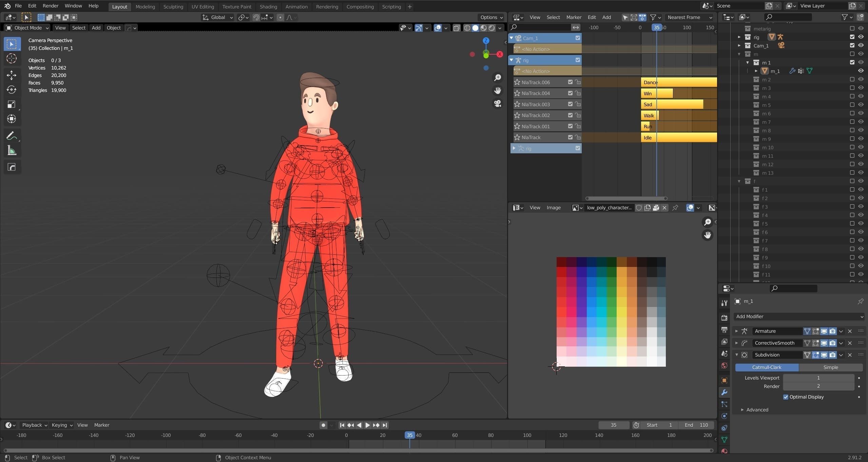Hide m_1 object in outliner

[861, 71]
